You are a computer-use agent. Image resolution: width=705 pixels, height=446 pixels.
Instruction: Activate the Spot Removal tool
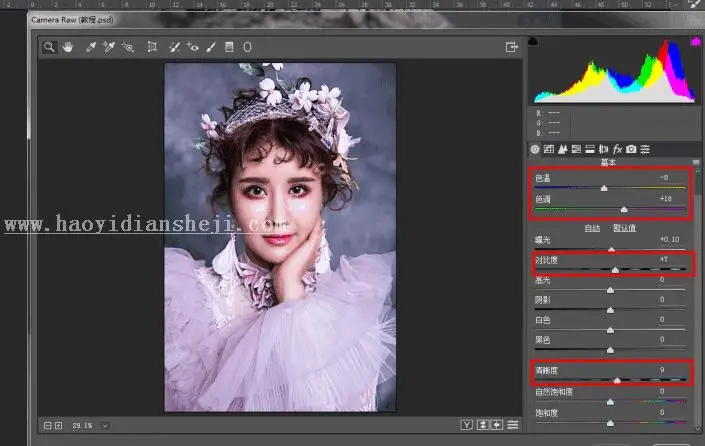point(174,47)
